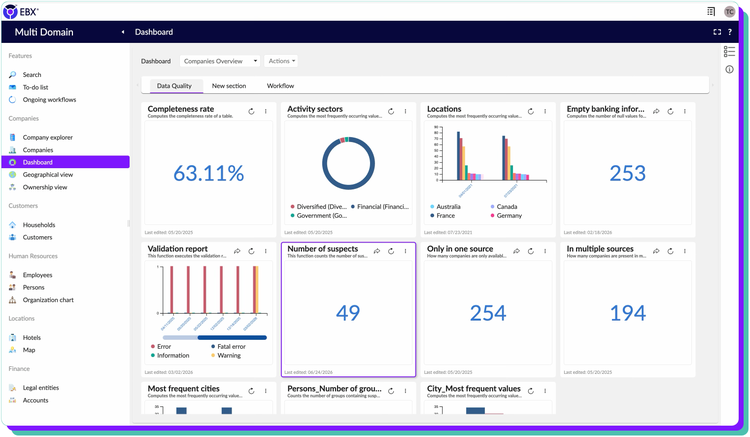Open the To-do list sidebar item
Screen dimensions: 750x437
tap(35, 87)
